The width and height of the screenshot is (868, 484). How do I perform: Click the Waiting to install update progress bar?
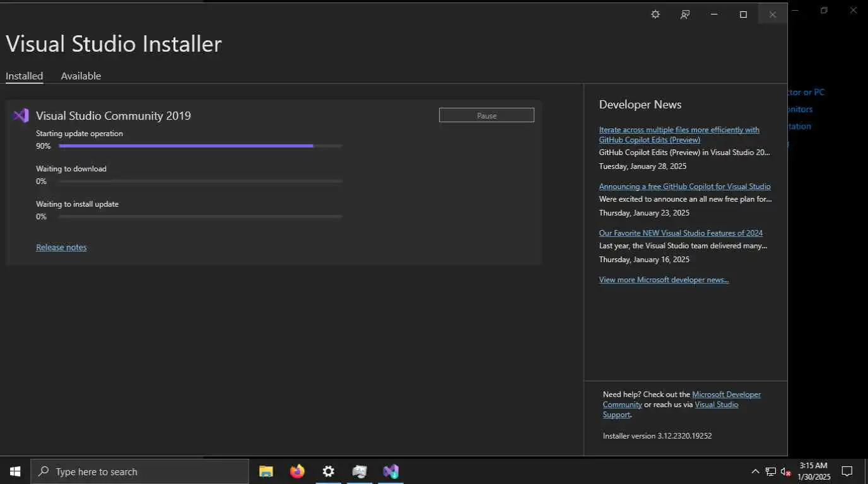(x=201, y=217)
